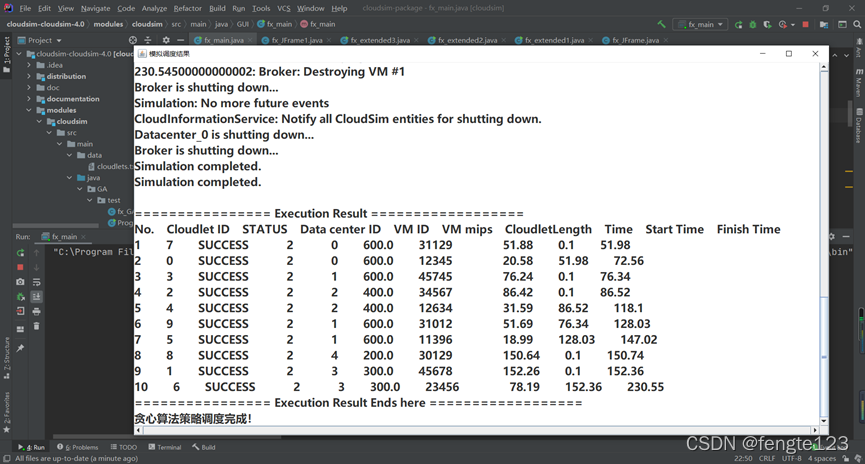Toggle Soft-Wrap in Run console
This screenshot has height=464, width=865.
[36, 282]
